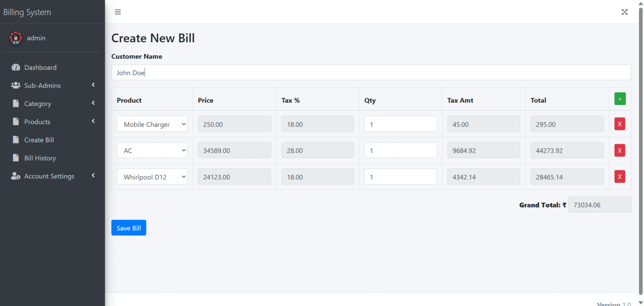Select the Create Bill page icon

(16, 140)
